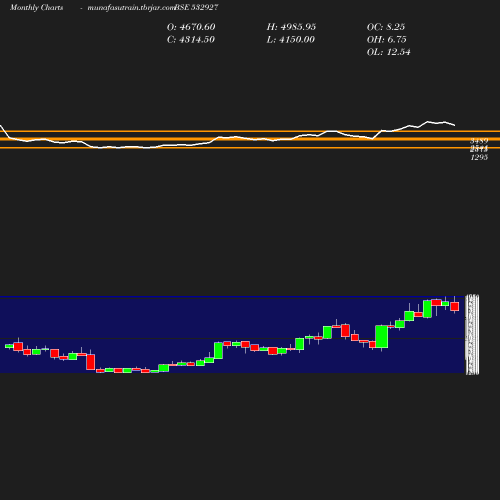Click the "1293" axis level label
This screenshot has height=500, width=500.
click(479, 157)
